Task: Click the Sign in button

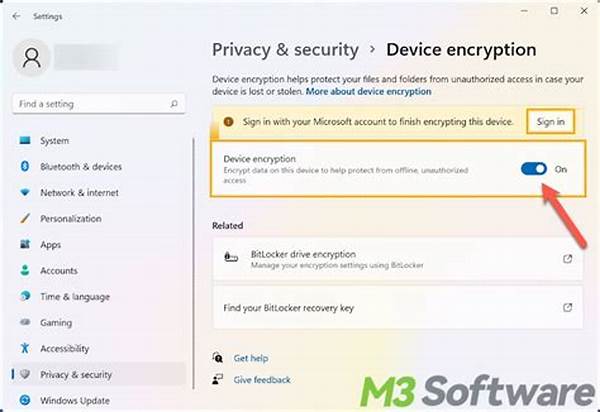Action: pyautogui.click(x=551, y=121)
